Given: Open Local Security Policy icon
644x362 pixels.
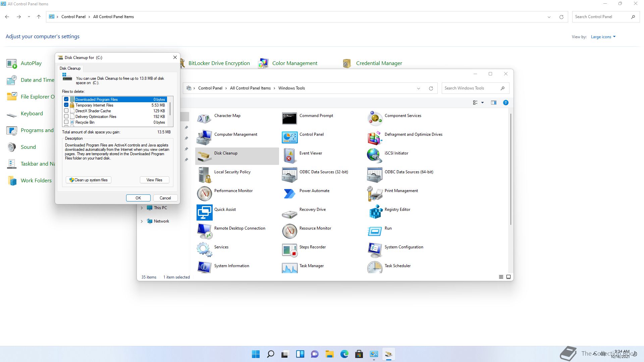Looking at the screenshot, I should tap(204, 175).
